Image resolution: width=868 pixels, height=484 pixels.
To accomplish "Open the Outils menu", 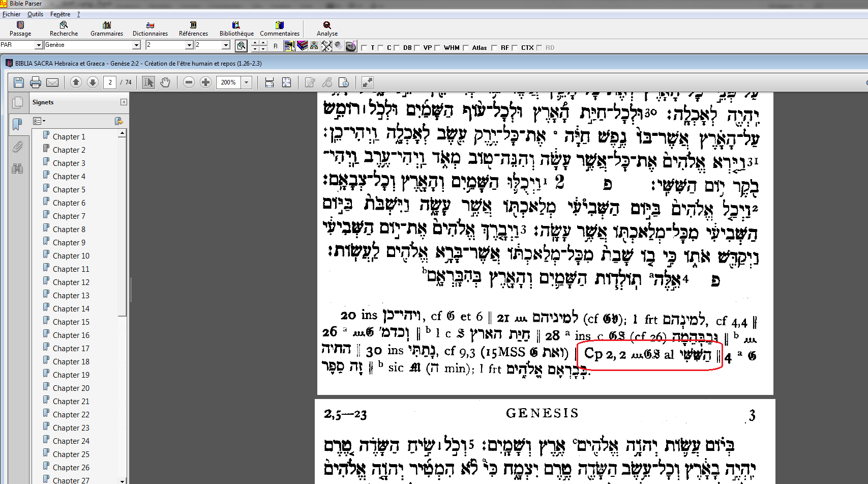I will click(35, 14).
